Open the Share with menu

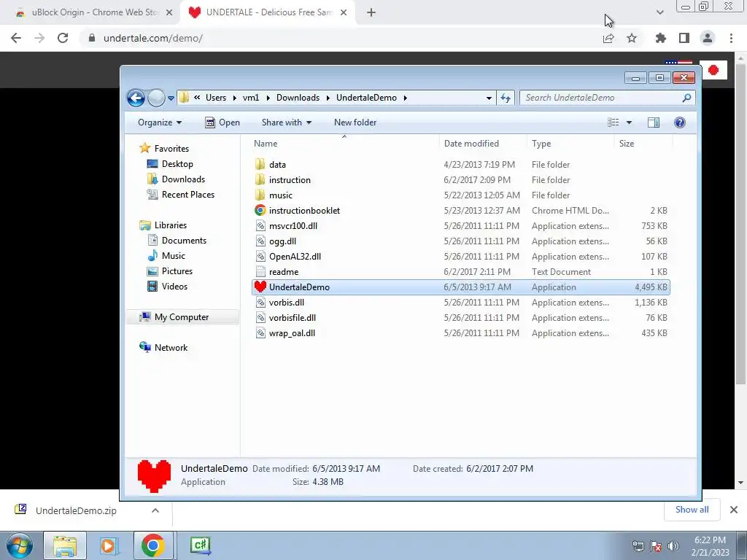tap(286, 122)
